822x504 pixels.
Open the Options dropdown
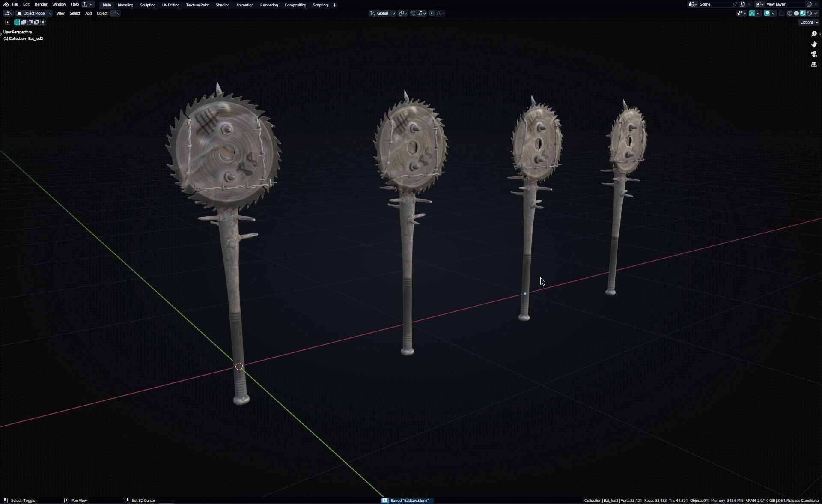(x=809, y=22)
